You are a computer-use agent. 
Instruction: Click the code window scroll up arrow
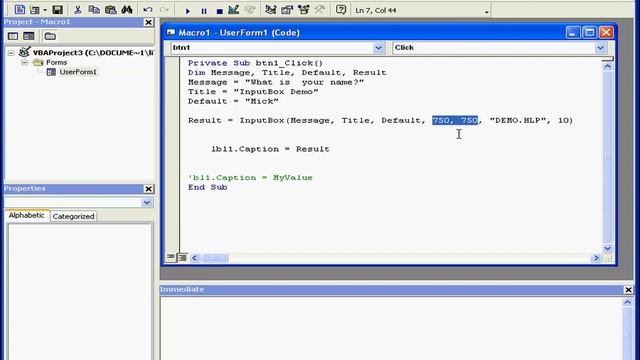(x=607, y=66)
